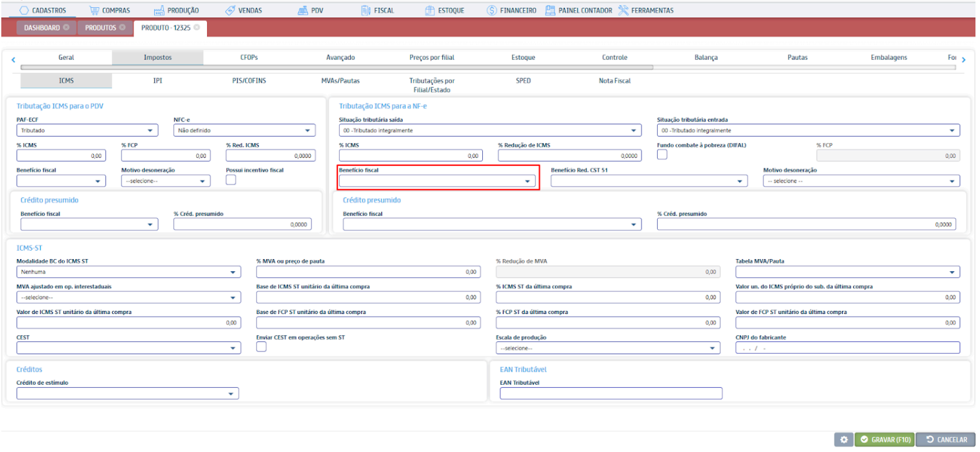Image resolution: width=980 pixels, height=452 pixels.
Task: Check Enviar CEST em operações sem ST
Action: (262, 347)
